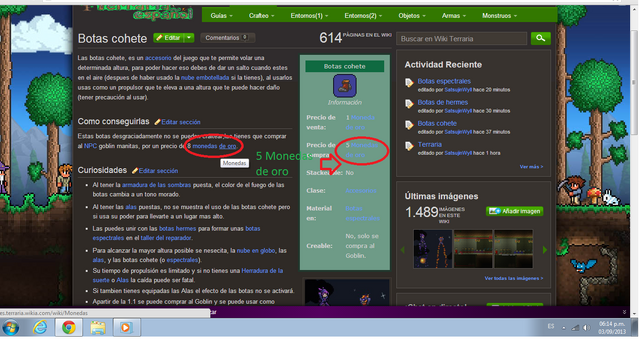Click Editar sección beside Curiosidades
The height and width of the screenshot is (360, 640).
[x=158, y=171]
